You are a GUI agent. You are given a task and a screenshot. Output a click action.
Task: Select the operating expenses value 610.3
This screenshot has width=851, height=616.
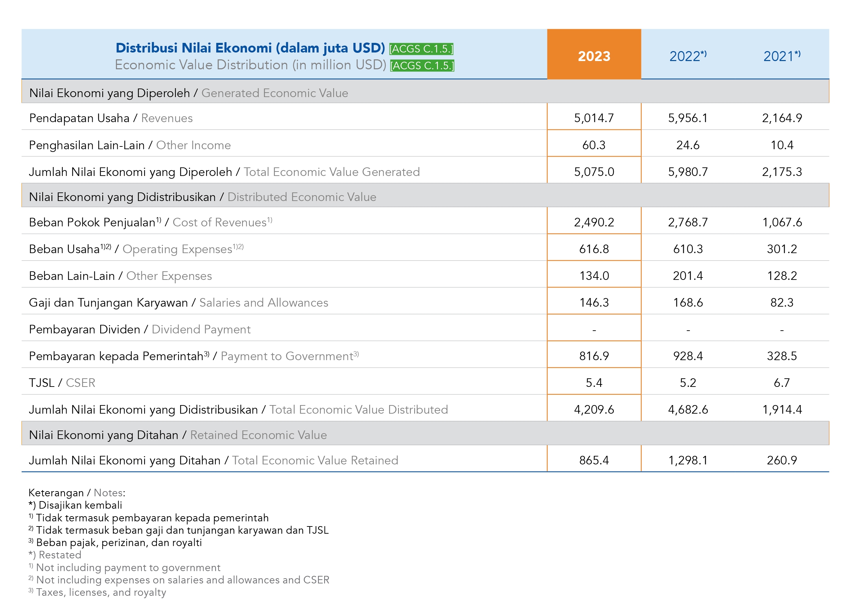688,249
